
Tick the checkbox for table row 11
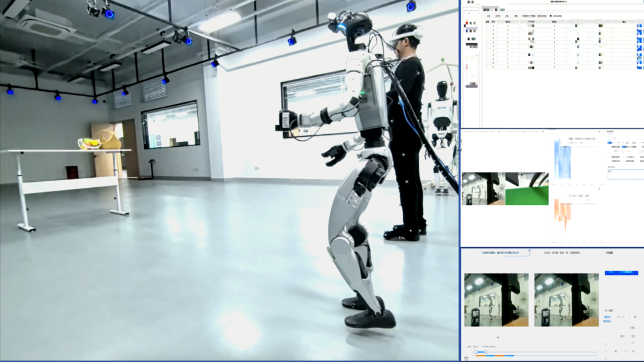[x=487, y=67]
